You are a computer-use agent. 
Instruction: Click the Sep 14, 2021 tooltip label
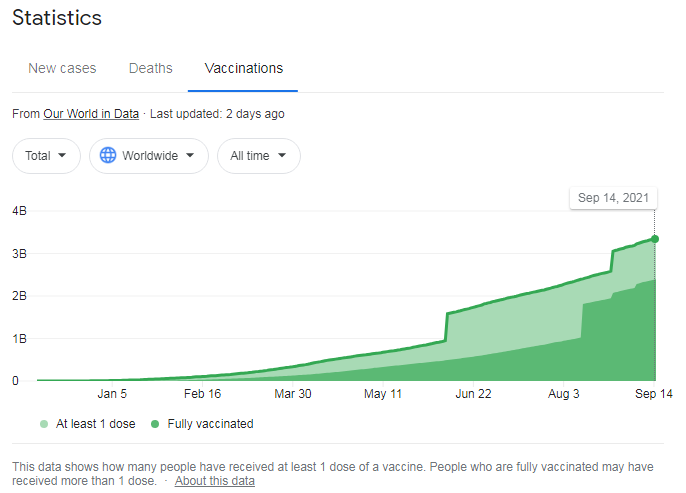(x=612, y=198)
